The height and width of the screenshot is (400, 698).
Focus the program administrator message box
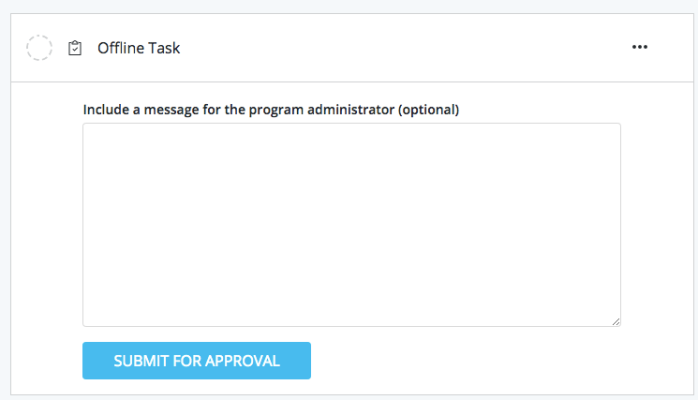pyautogui.click(x=351, y=224)
